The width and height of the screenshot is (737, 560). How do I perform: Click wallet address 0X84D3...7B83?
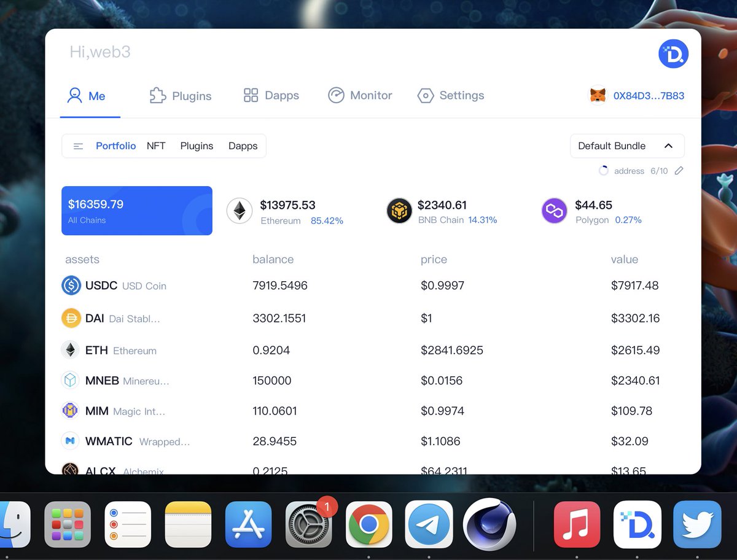coord(649,96)
